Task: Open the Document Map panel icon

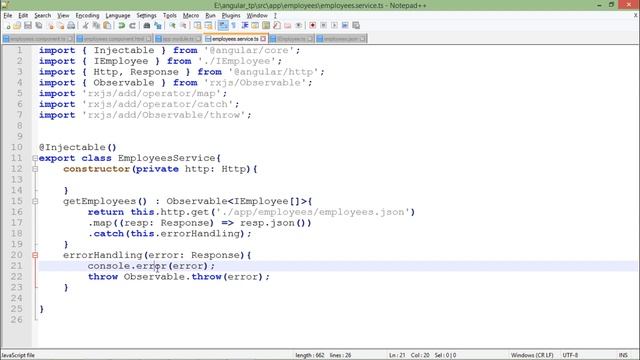Action: pyautogui.click(x=266, y=25)
